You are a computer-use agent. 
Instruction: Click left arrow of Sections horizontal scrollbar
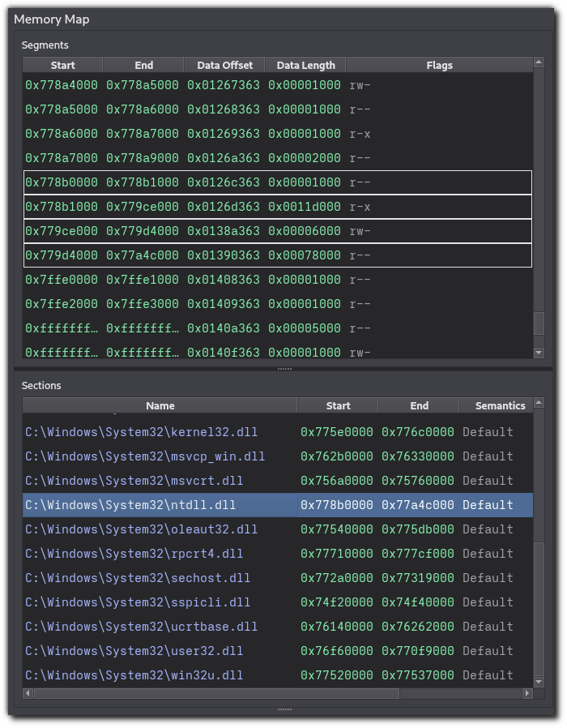28,694
